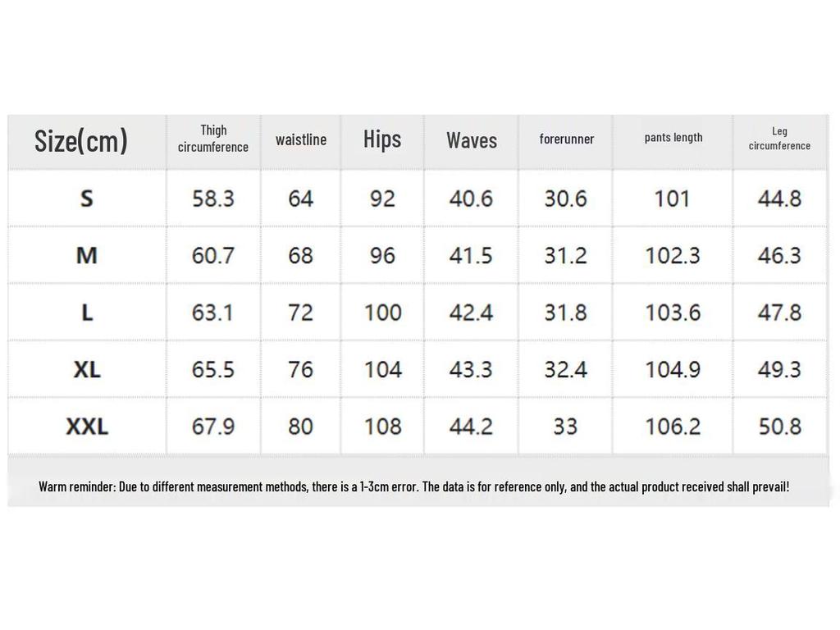Click the Size(cm) header cell

pos(81,141)
